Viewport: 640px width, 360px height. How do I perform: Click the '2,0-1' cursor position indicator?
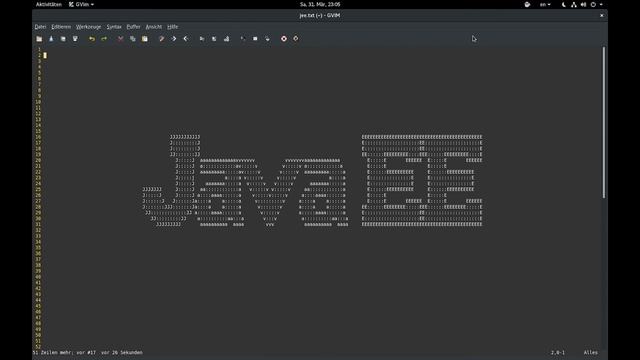[558, 352]
